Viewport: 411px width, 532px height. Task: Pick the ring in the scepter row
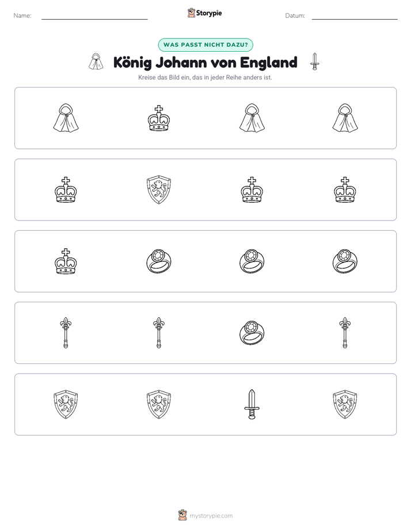coord(252,333)
